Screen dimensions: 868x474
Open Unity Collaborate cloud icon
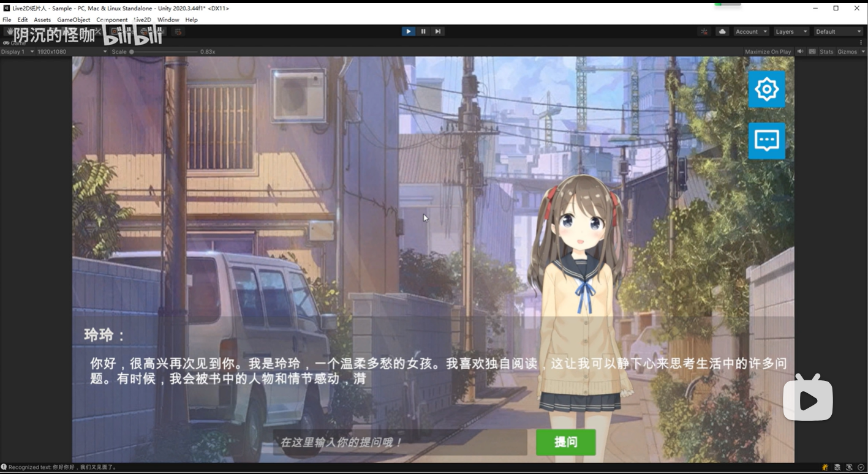pos(722,31)
